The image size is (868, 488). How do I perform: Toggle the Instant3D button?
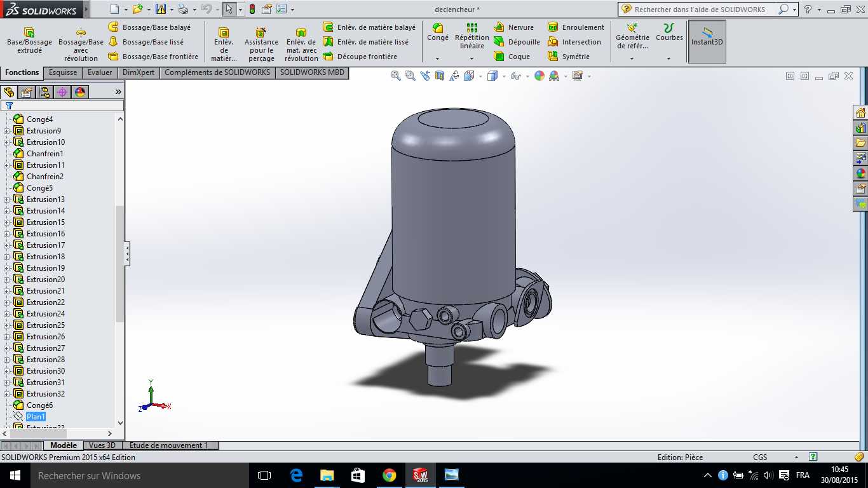[707, 41]
